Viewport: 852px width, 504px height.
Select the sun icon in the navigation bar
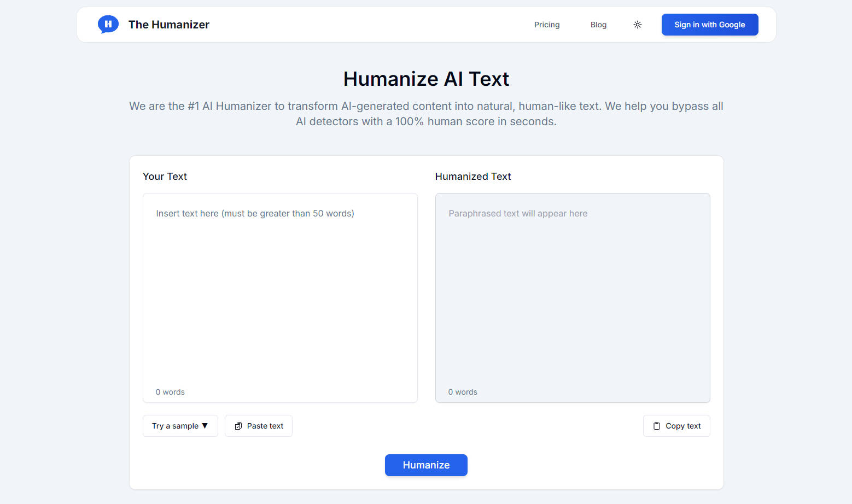point(637,25)
